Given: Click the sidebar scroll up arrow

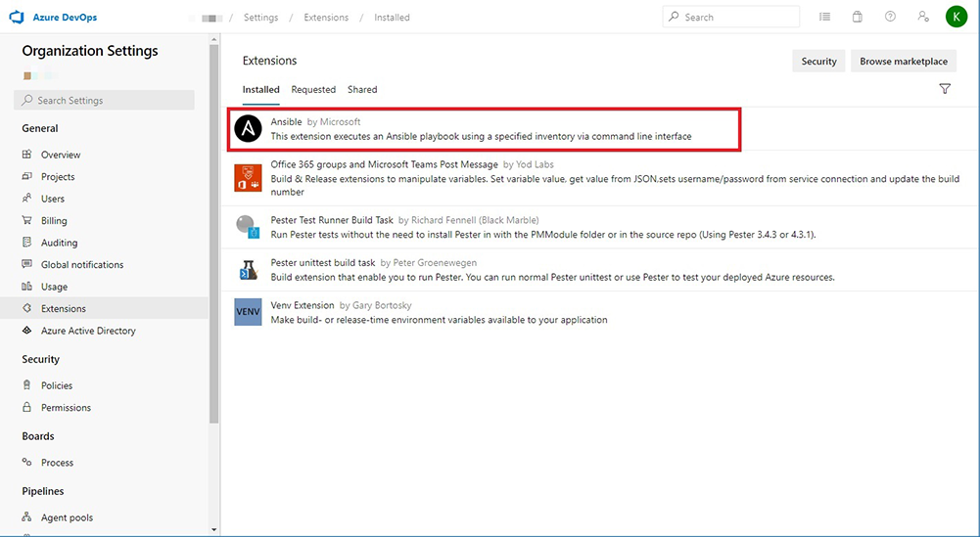Looking at the screenshot, I should point(213,40).
